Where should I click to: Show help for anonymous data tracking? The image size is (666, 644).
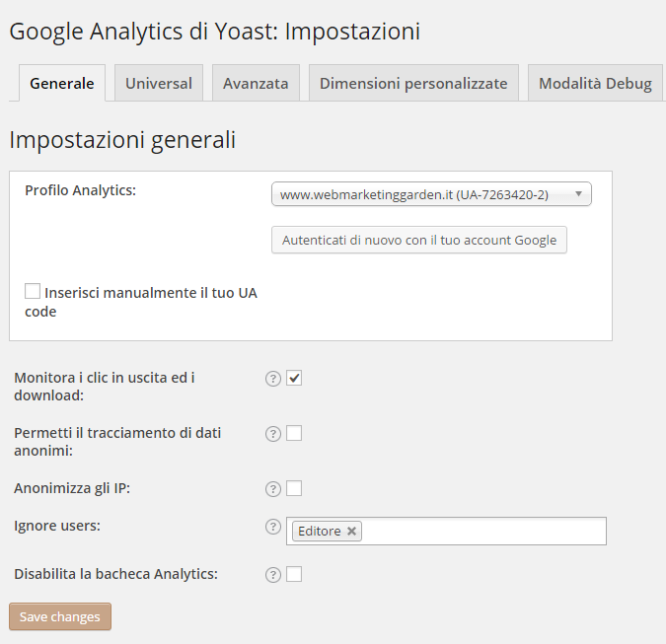[273, 434]
